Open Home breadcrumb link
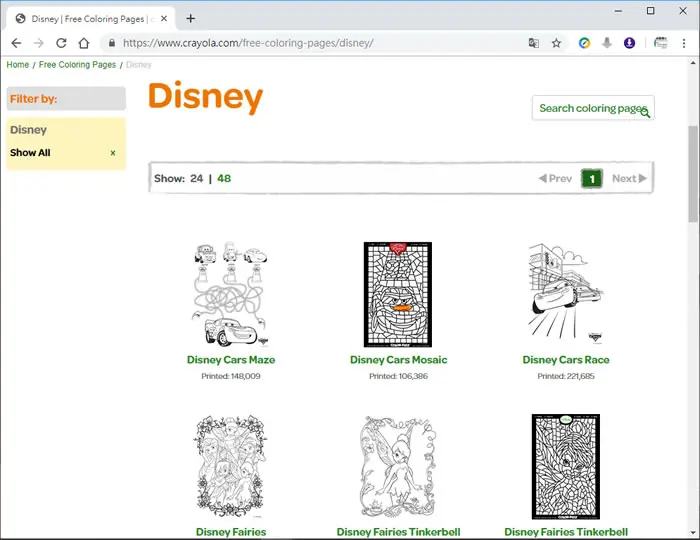This screenshot has width=700, height=540. pos(18,65)
